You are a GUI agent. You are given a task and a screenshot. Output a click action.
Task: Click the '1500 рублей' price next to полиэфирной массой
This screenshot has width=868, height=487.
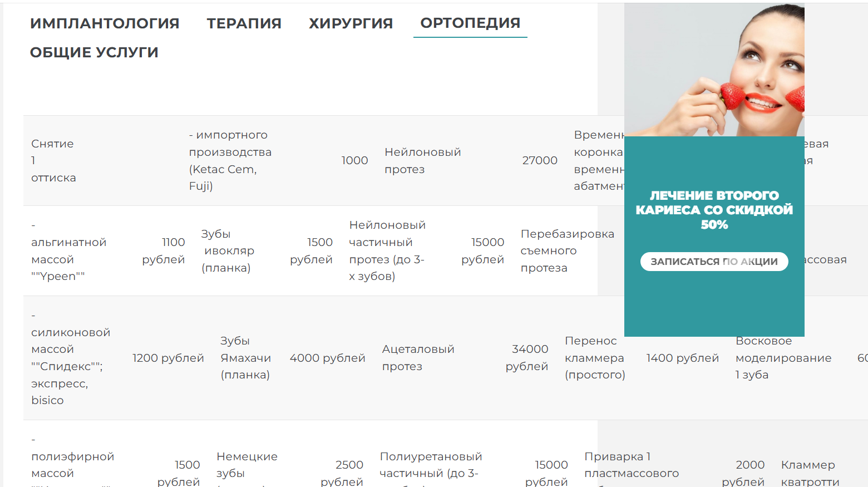[x=178, y=473]
